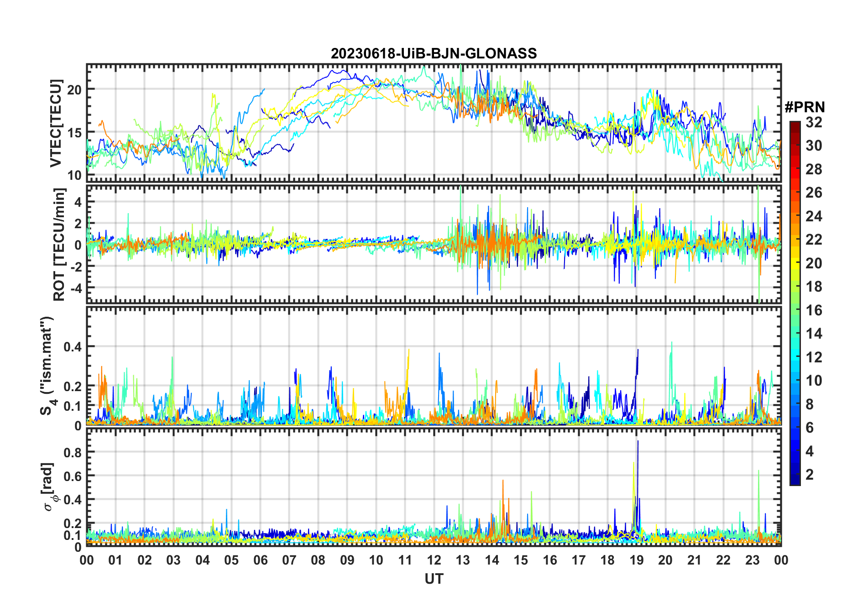Screen dimensions: 868x607
Task: Click VTEC axis tick label 15
Action: pyautogui.click(x=74, y=133)
